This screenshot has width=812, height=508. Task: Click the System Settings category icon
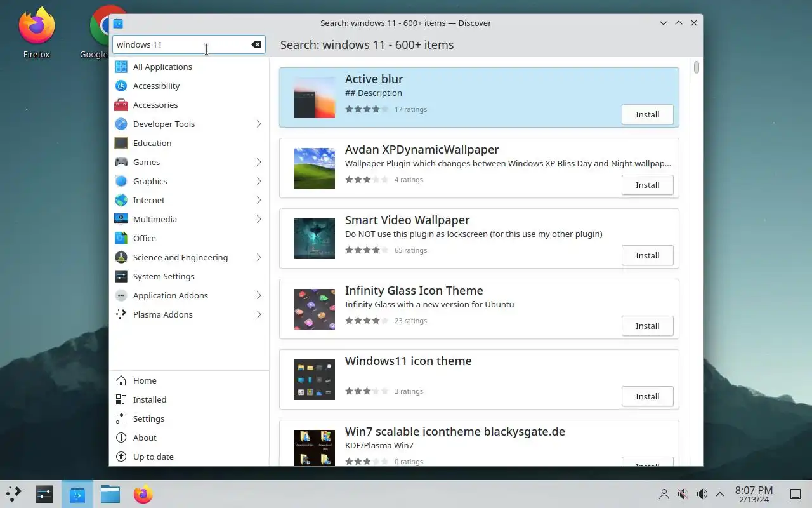pos(121,276)
